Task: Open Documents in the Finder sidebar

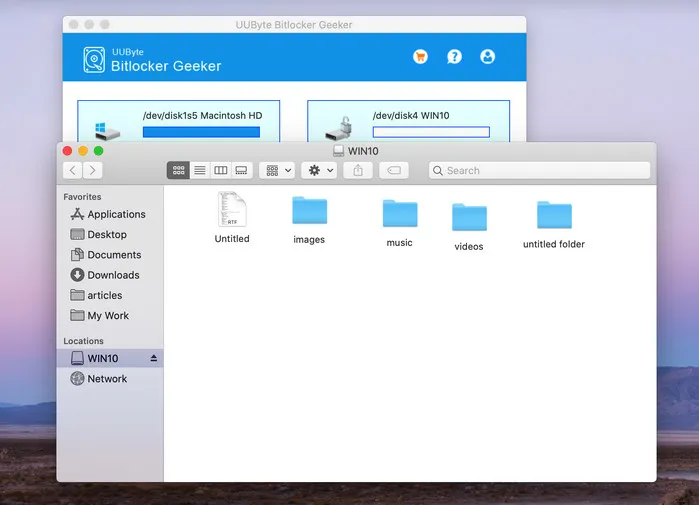Action: pos(110,255)
